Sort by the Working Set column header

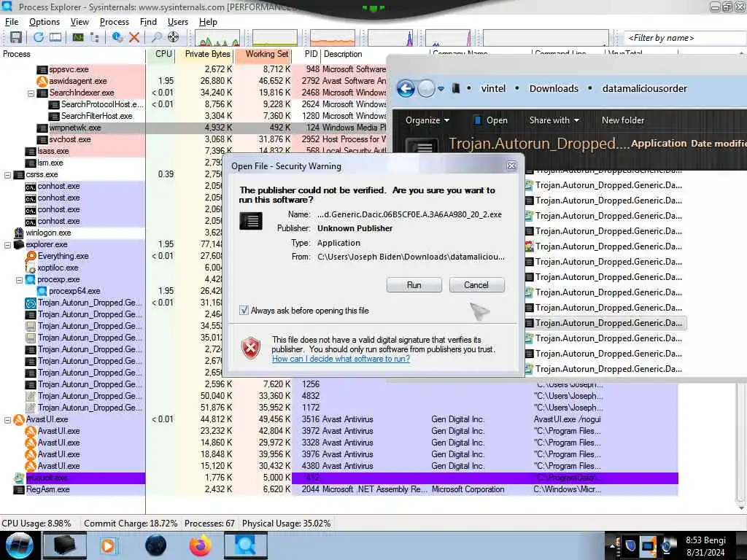tap(263, 54)
